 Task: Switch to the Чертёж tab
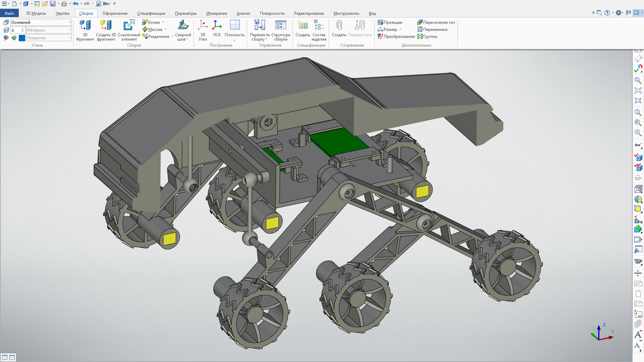[62, 13]
